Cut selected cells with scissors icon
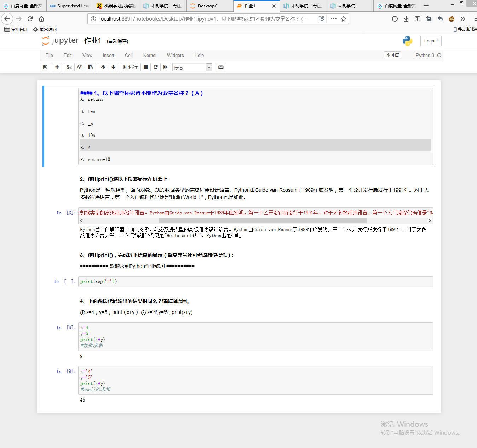The height and width of the screenshot is (448, 477). pos(69,67)
